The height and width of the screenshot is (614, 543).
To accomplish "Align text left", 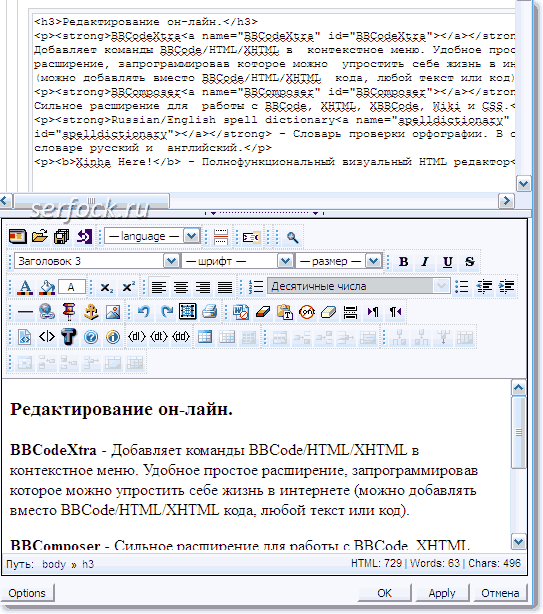I will (159, 287).
